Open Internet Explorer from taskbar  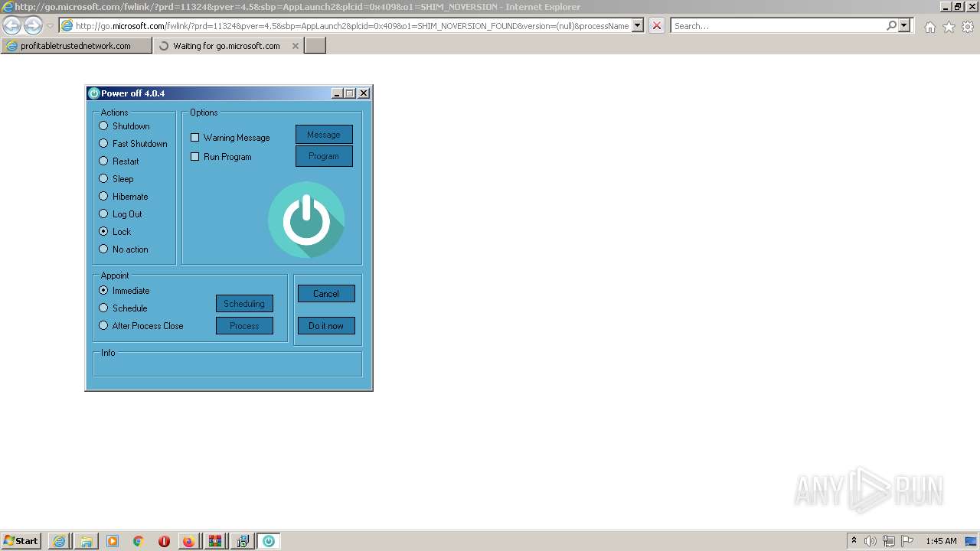tap(59, 541)
